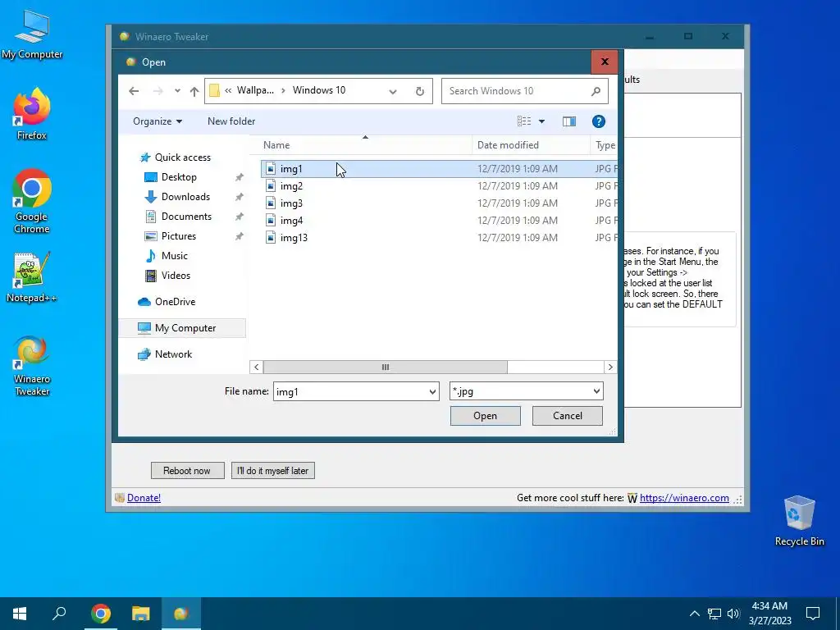Select Network in navigation pane

173,354
